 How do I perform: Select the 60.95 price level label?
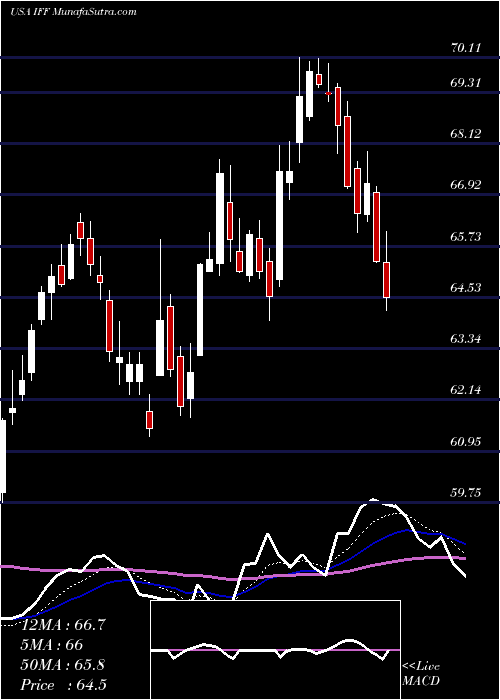(x=465, y=442)
